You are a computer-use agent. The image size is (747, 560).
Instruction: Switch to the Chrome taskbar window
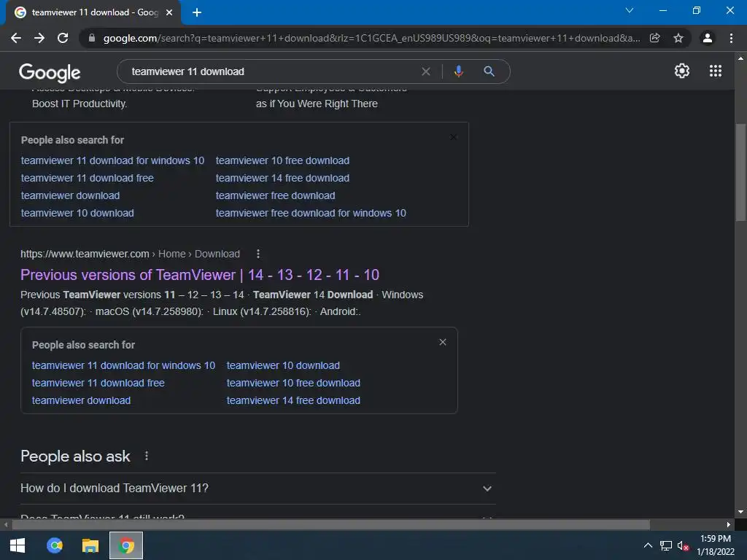coord(126,545)
